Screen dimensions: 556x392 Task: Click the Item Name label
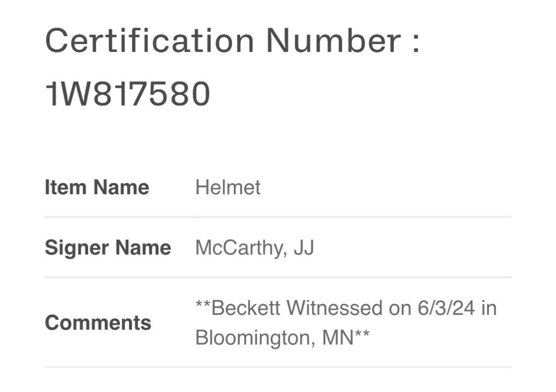coord(97,187)
